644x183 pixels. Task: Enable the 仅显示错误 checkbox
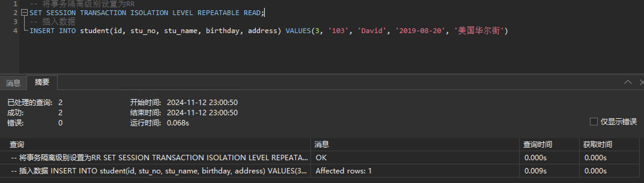593,121
